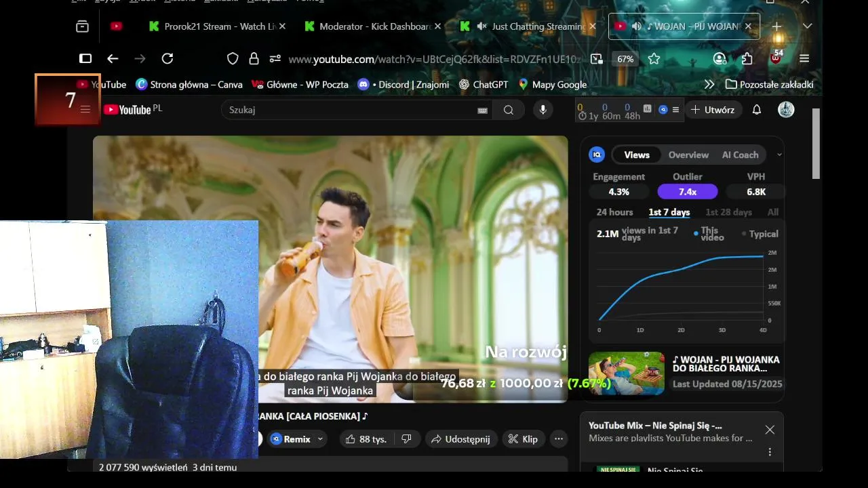Screen dimensions: 868x488
Task: Click the browser sidebar toggle icon
Action: [85, 59]
